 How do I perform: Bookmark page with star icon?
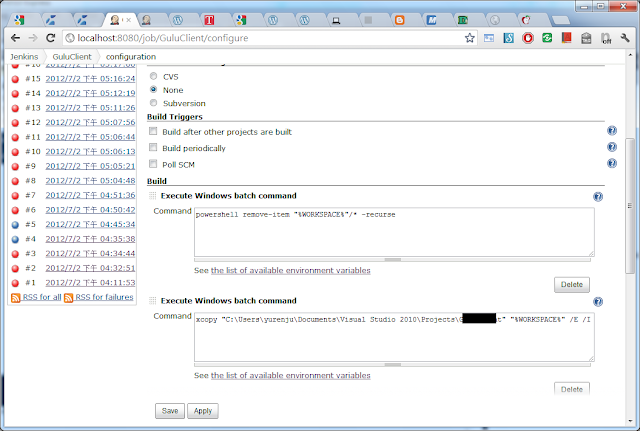pos(469,38)
